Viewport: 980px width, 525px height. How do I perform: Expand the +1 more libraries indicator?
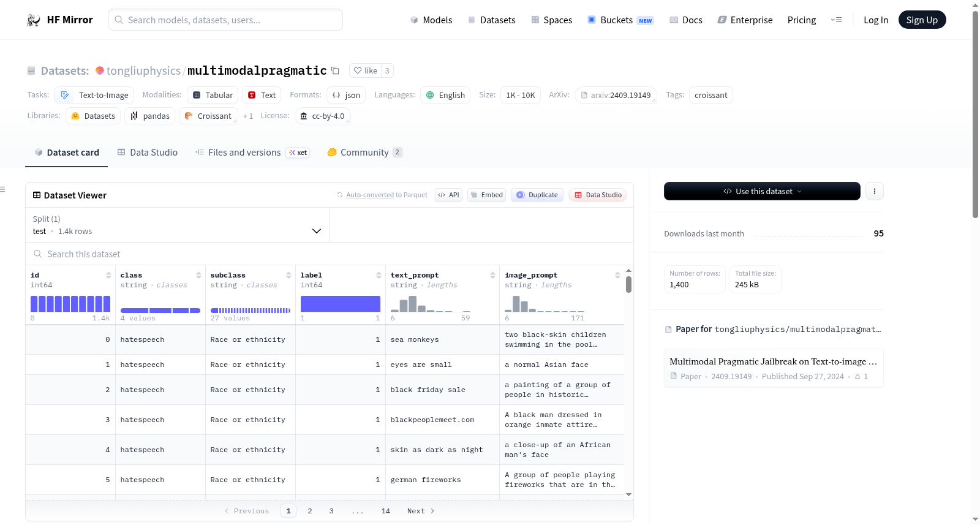[x=247, y=116]
